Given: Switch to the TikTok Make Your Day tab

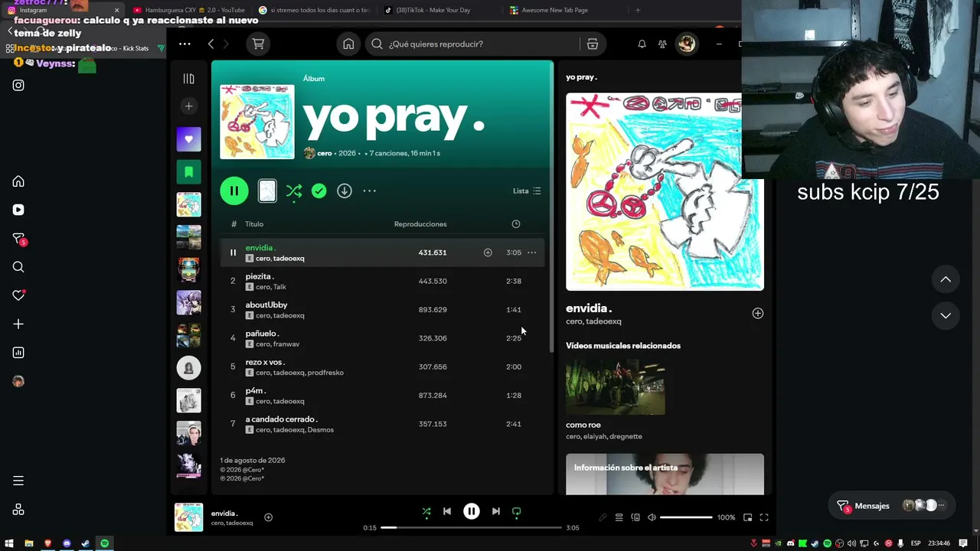Looking at the screenshot, I should click(x=438, y=10).
